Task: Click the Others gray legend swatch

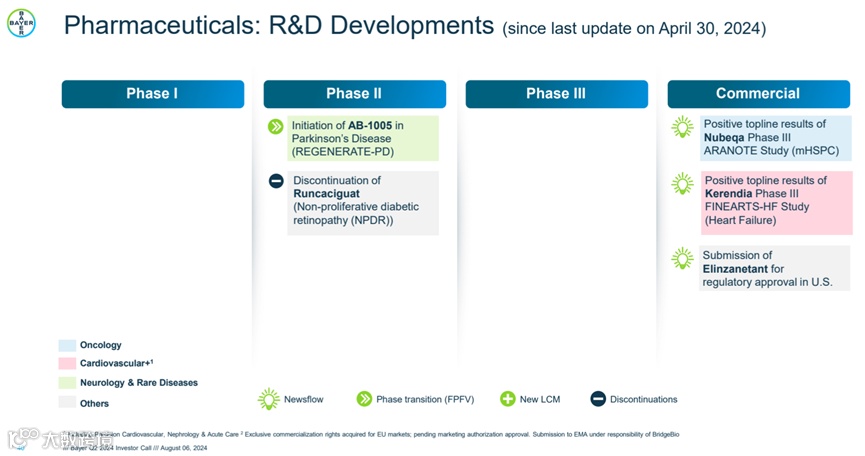Action: pyautogui.click(x=67, y=403)
